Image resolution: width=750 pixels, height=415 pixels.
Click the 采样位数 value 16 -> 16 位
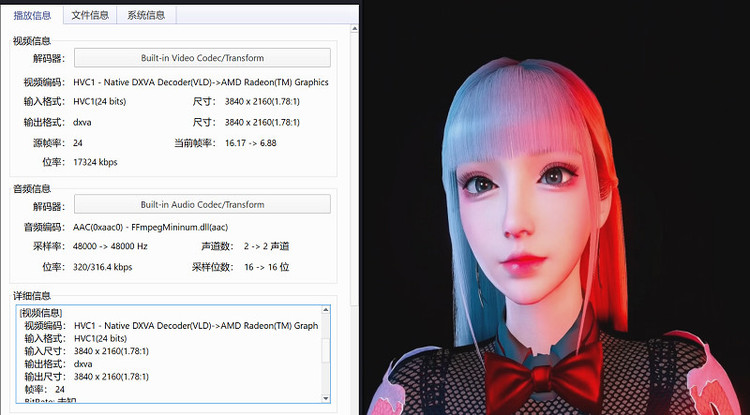[x=266, y=267]
